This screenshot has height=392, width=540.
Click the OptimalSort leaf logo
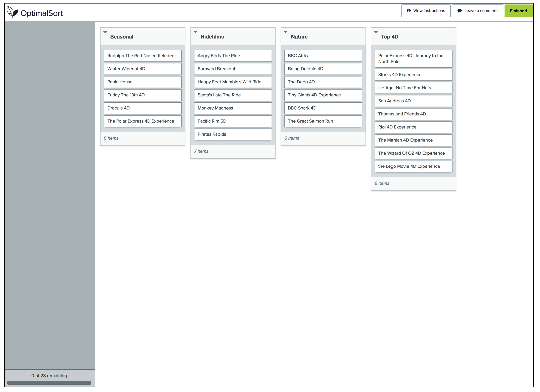[12, 12]
